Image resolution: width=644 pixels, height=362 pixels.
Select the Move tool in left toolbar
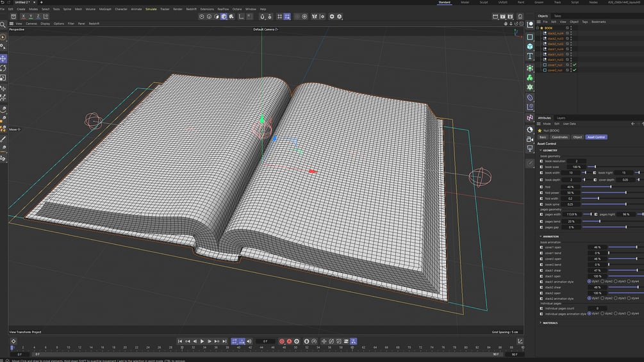point(3,59)
